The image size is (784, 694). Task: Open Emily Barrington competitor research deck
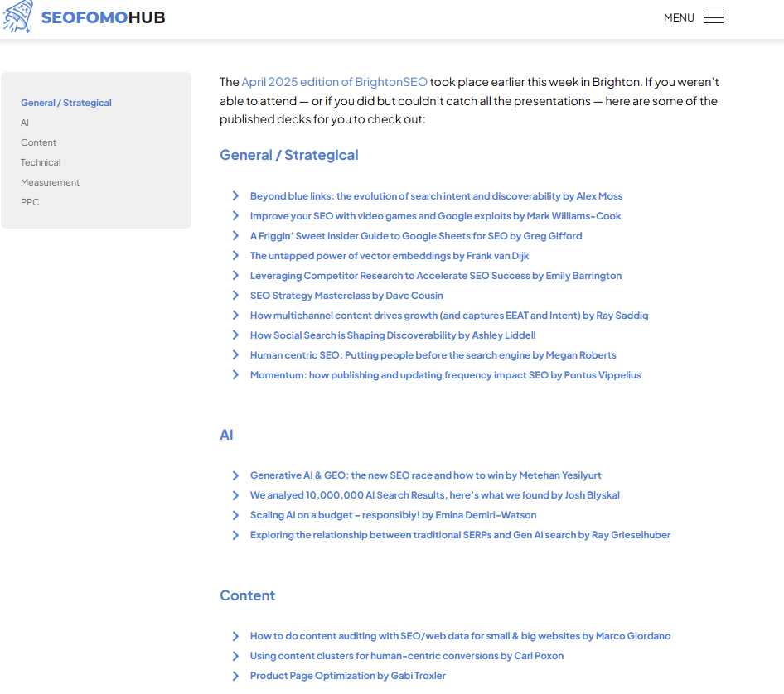(x=435, y=276)
